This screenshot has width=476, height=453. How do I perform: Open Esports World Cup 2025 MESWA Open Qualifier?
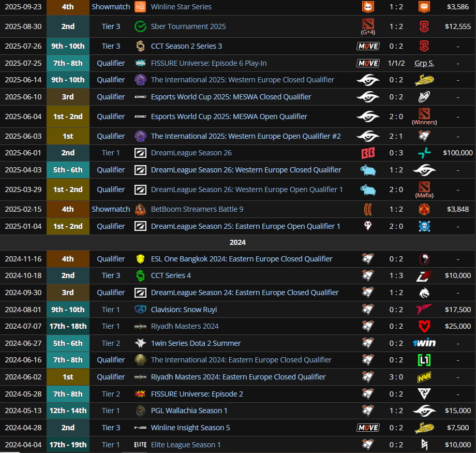pyautogui.click(x=229, y=116)
